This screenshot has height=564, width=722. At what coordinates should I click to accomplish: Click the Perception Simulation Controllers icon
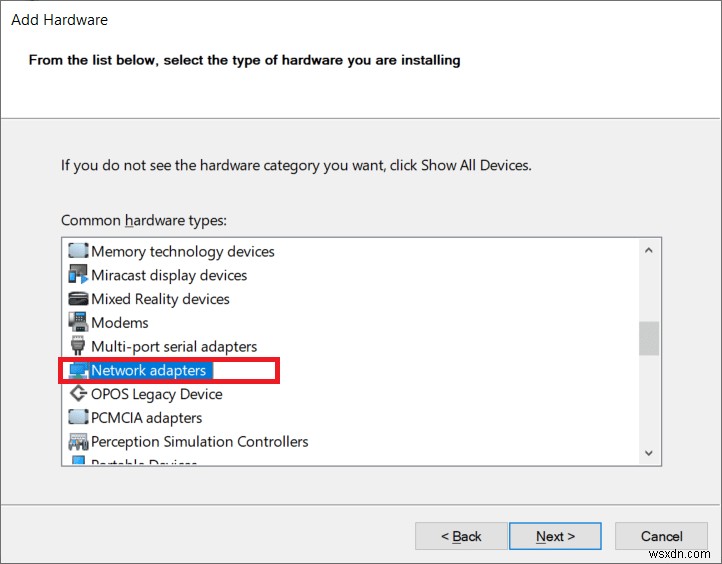coord(78,442)
